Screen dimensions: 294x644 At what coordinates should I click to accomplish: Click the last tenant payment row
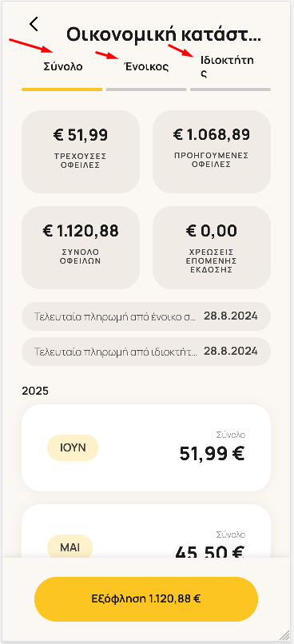click(146, 316)
